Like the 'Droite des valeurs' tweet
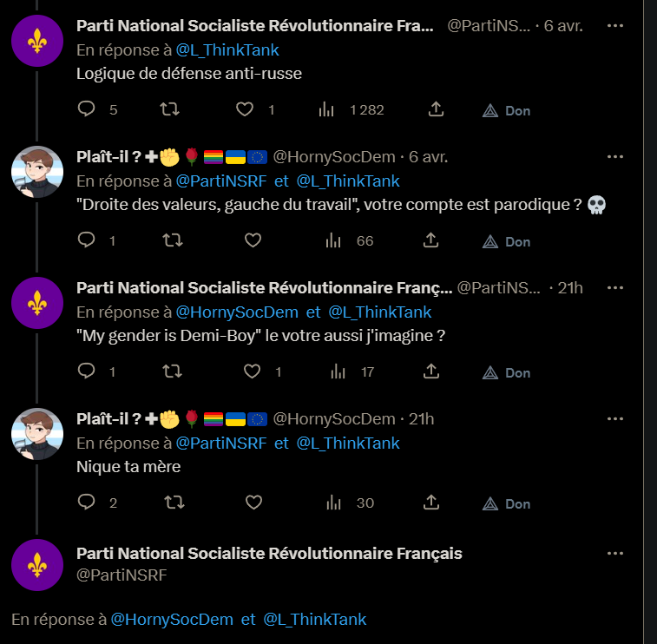The width and height of the screenshot is (657, 644). 253,240
